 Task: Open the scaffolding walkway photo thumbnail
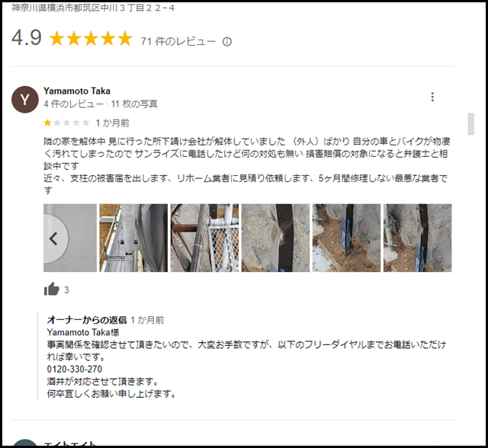coord(133,238)
